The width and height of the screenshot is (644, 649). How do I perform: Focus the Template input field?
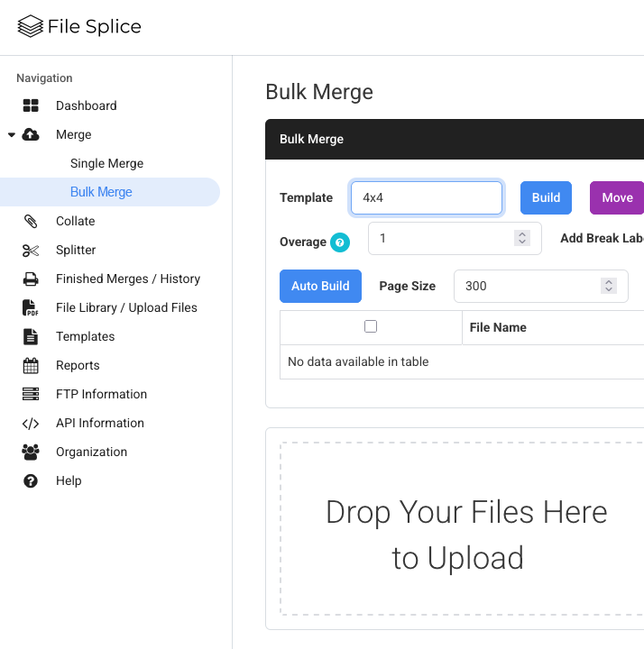click(426, 197)
